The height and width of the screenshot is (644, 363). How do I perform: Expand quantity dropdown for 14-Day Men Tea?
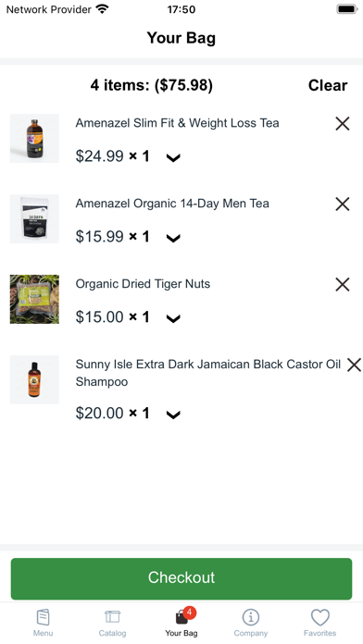pyautogui.click(x=173, y=238)
